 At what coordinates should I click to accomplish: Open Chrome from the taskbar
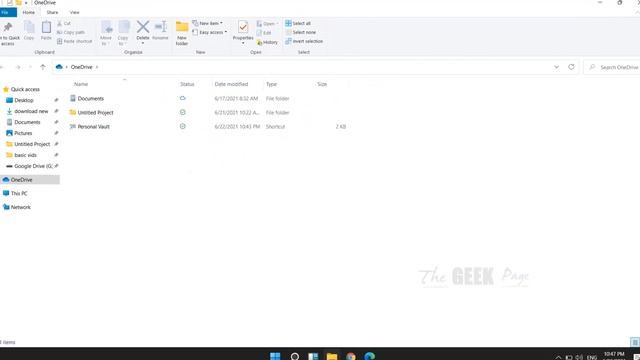(x=351, y=356)
